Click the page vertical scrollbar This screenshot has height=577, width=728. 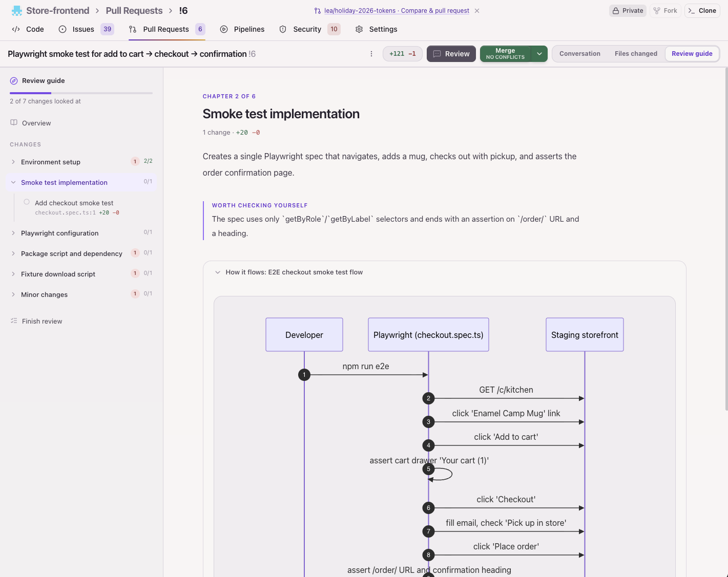[726, 238]
